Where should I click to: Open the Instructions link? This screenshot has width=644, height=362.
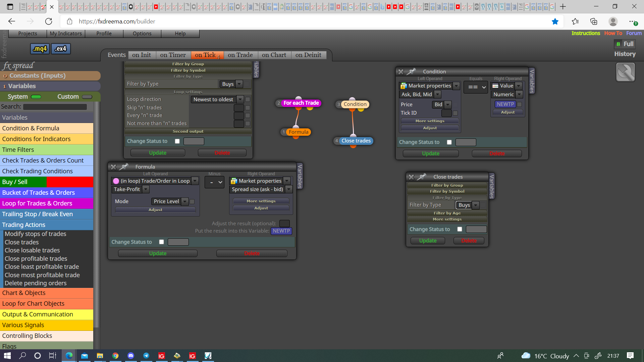coord(586,33)
